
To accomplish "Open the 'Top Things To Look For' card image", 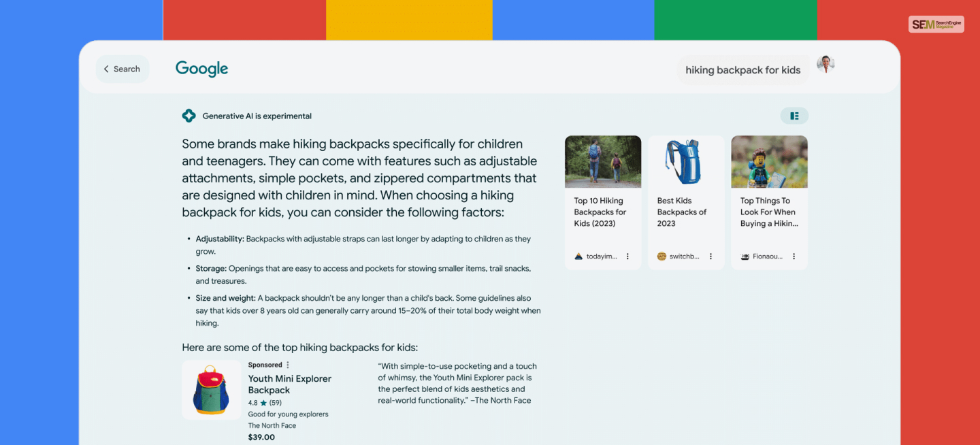I will (769, 161).
